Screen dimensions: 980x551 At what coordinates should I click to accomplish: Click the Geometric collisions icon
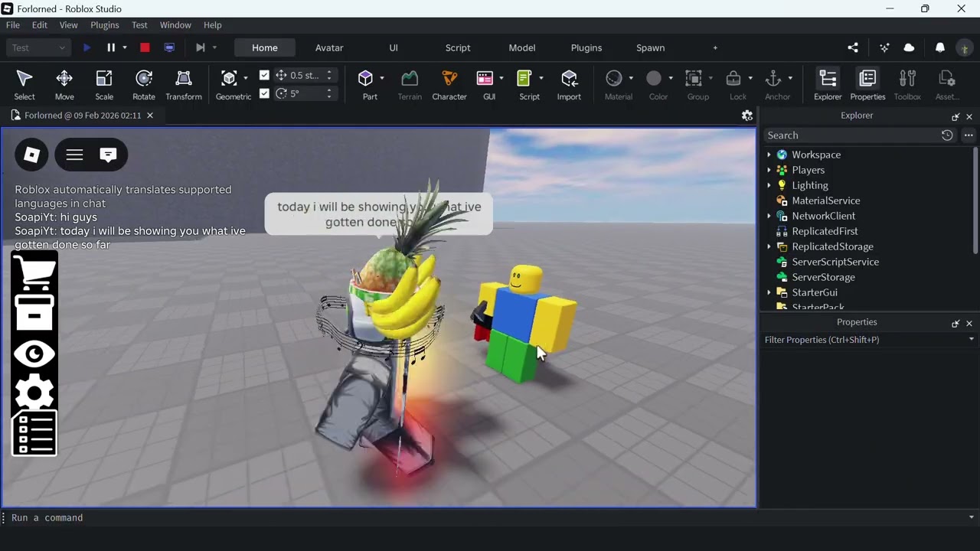(x=229, y=78)
